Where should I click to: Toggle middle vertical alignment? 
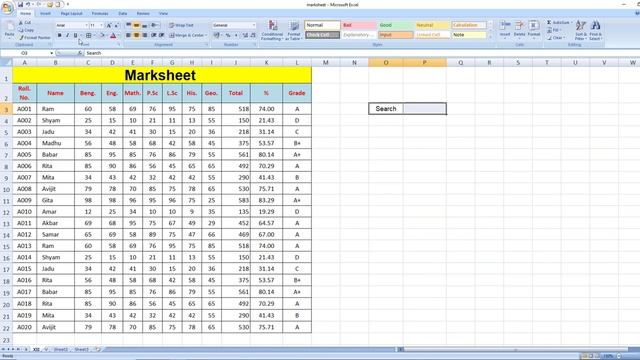(136, 25)
